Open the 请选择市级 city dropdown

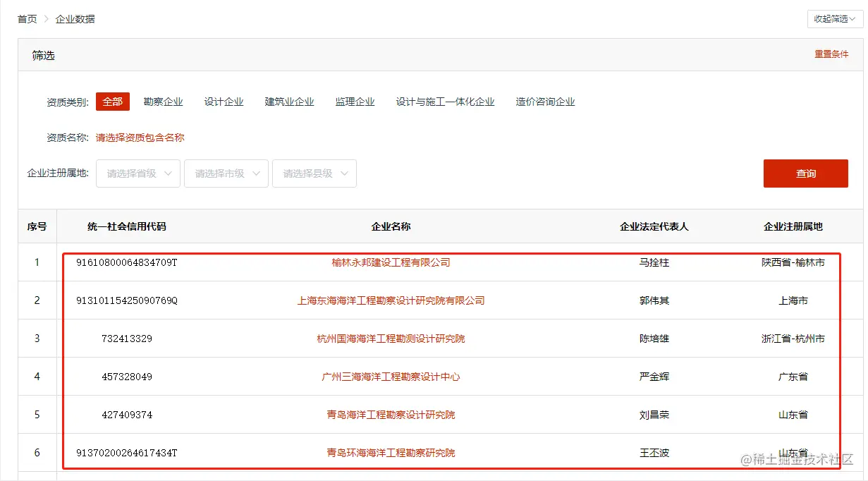[x=226, y=173]
